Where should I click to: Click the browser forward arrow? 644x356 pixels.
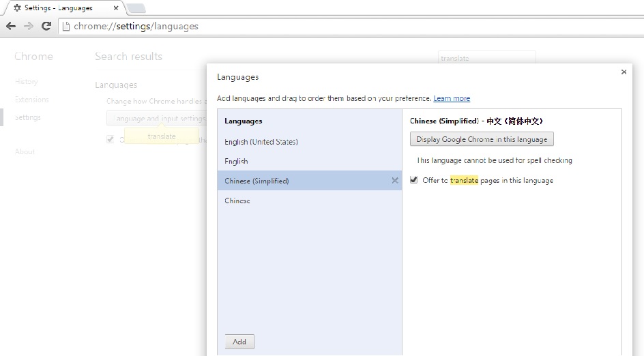click(x=29, y=27)
